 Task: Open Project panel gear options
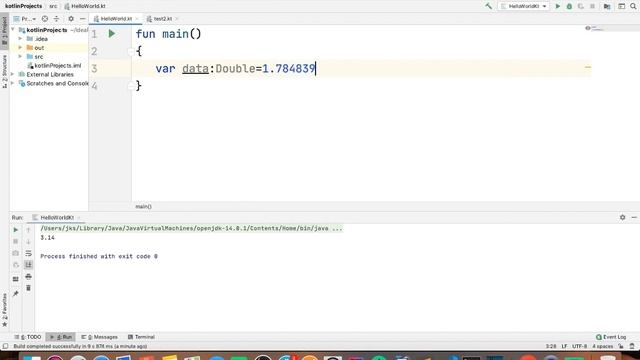click(71, 19)
